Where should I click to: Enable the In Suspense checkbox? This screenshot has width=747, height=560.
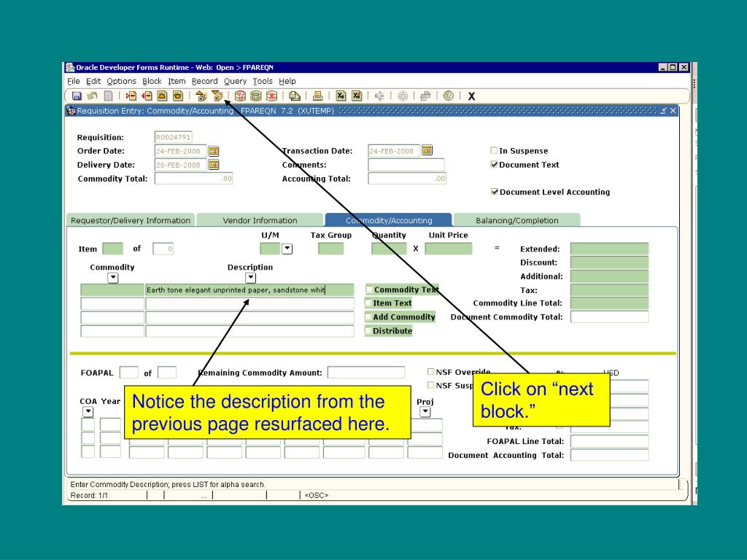pyautogui.click(x=494, y=150)
